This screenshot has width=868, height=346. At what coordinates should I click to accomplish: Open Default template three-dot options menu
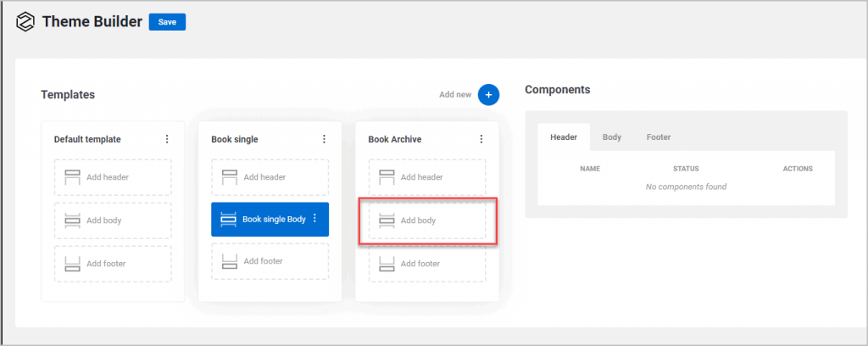click(x=167, y=139)
